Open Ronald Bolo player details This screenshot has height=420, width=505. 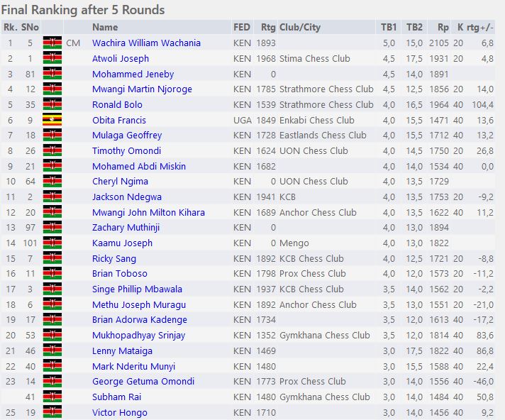(x=117, y=104)
